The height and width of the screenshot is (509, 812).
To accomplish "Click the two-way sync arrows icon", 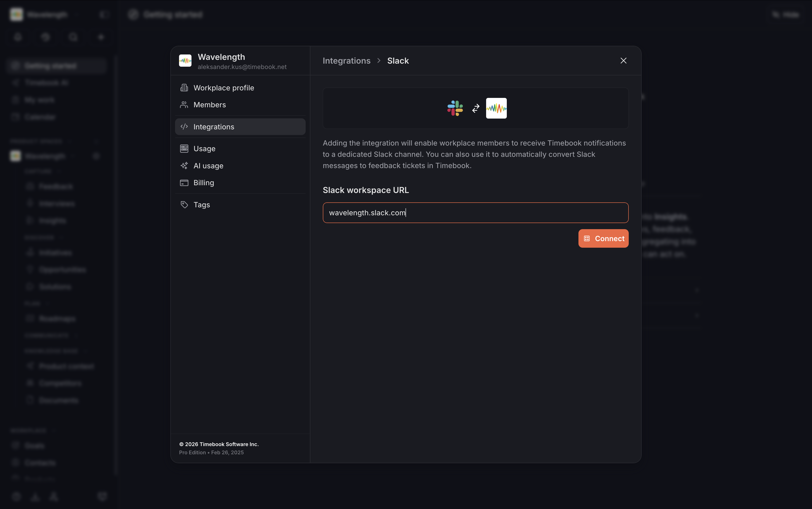I will (x=476, y=108).
